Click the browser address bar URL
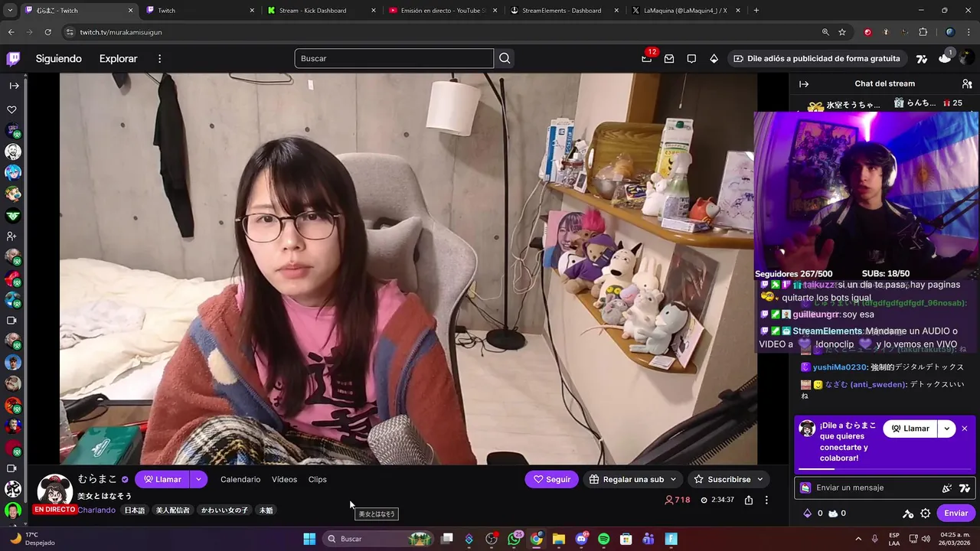This screenshot has height=551, width=980. [121, 32]
